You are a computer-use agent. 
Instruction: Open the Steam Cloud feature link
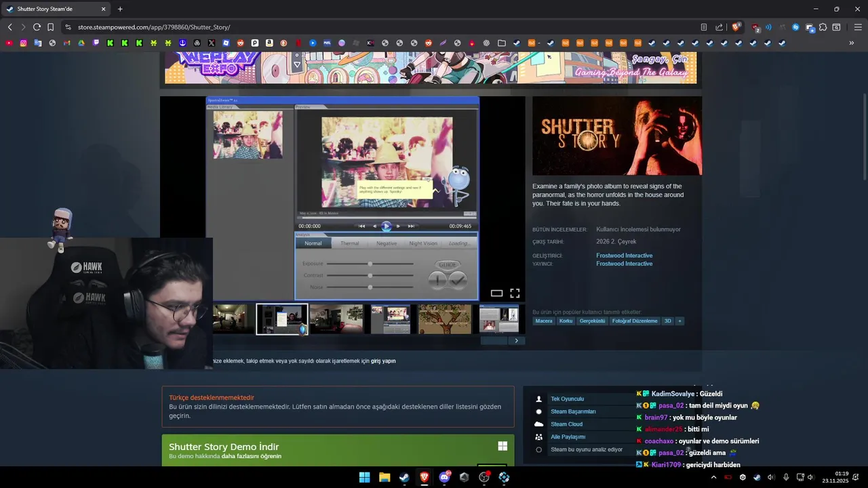[566, 424]
